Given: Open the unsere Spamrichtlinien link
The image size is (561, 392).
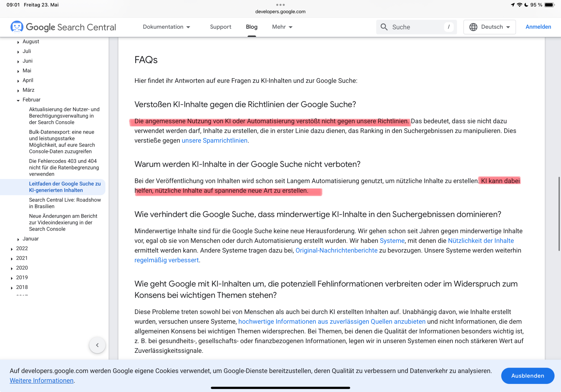Looking at the screenshot, I should click(x=215, y=141).
